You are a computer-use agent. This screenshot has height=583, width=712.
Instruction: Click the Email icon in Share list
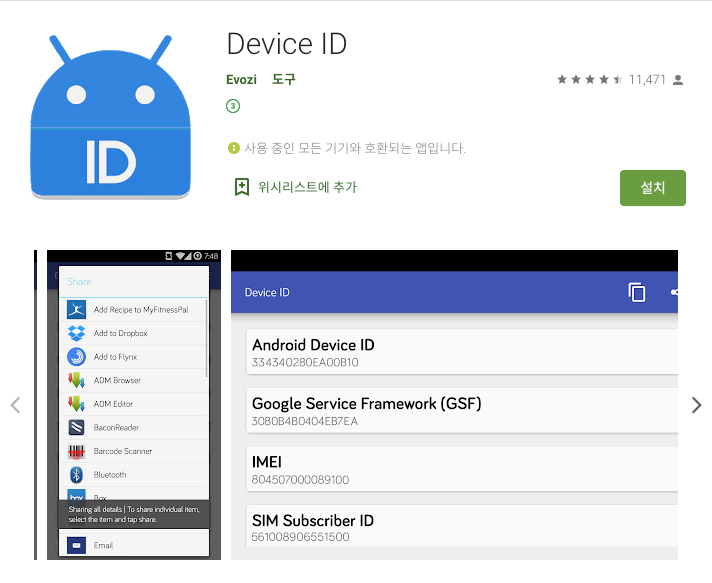[x=76, y=545]
